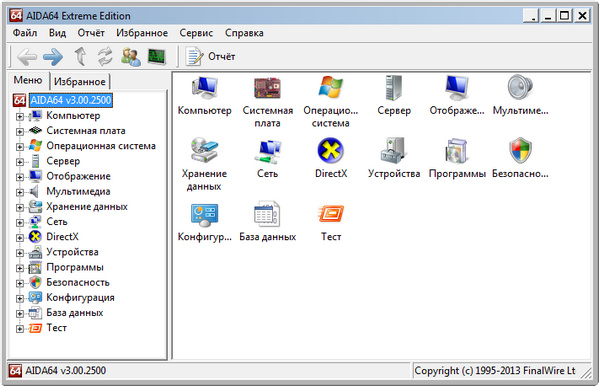599x386 pixels.
Task: Expand the Хранение данных tree node
Action: point(19,208)
